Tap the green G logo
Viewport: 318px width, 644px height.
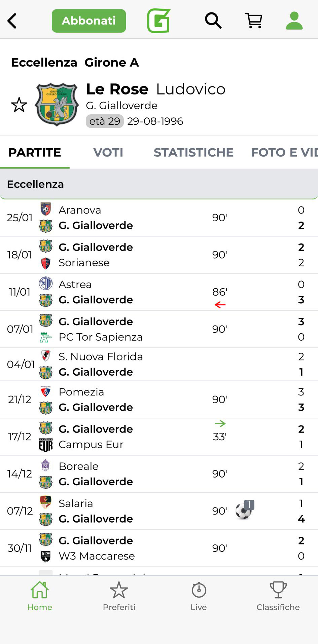(x=159, y=21)
